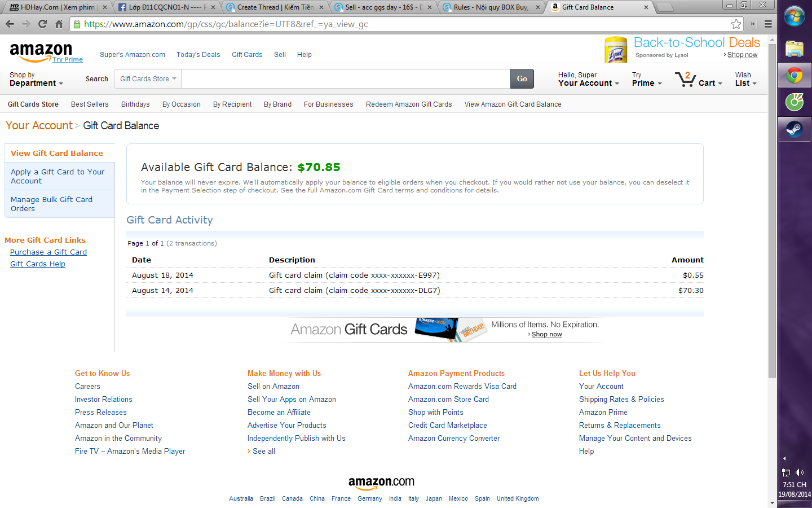Click the browser forward arrow
This screenshot has height=508, width=812.
(x=26, y=24)
